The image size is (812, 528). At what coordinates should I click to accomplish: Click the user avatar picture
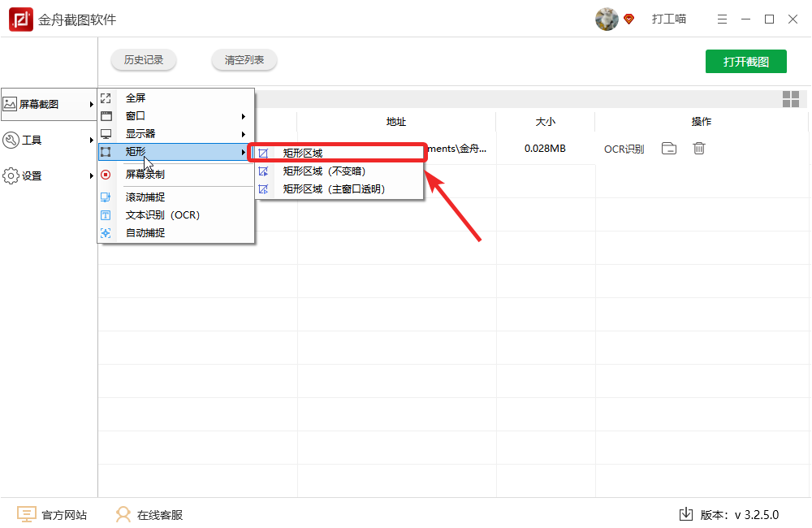click(607, 19)
